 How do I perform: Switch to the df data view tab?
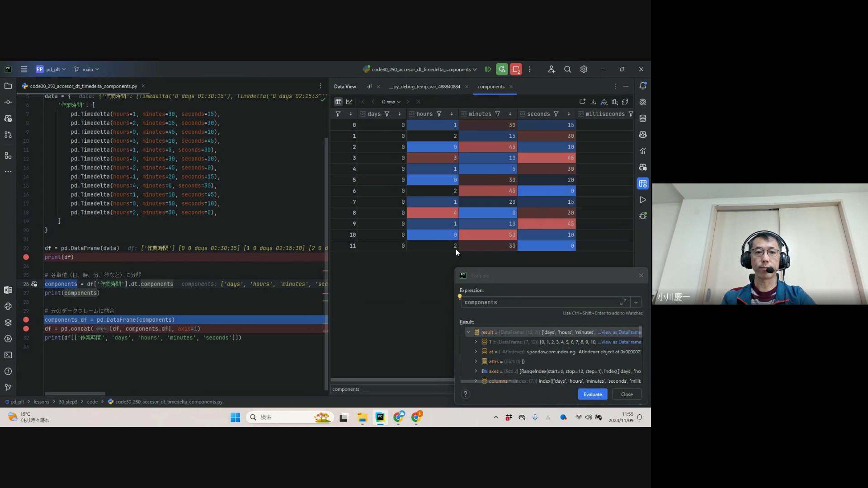369,86
